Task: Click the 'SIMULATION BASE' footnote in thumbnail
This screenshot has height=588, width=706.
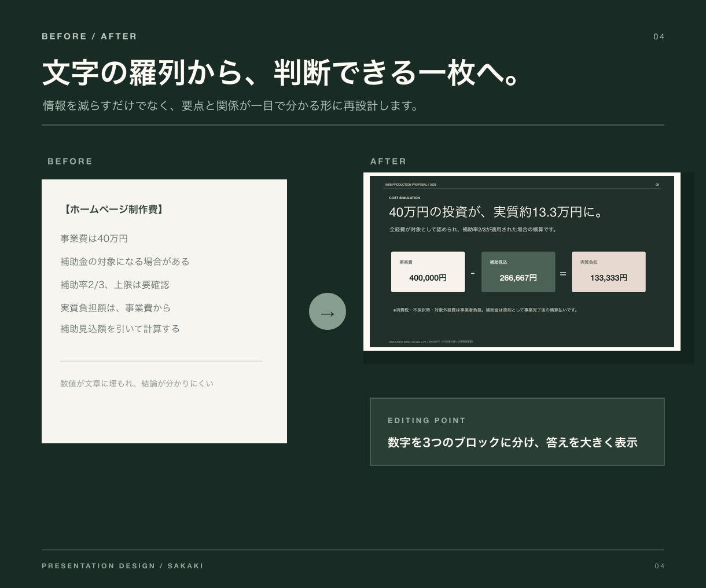Action: (431, 342)
